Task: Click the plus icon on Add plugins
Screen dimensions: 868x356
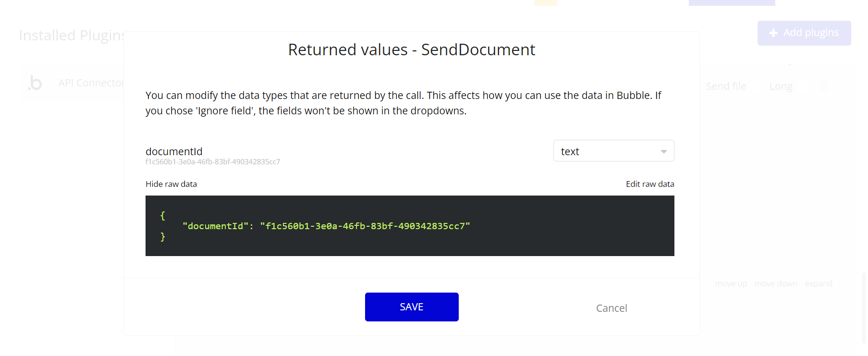Action: coord(773,33)
